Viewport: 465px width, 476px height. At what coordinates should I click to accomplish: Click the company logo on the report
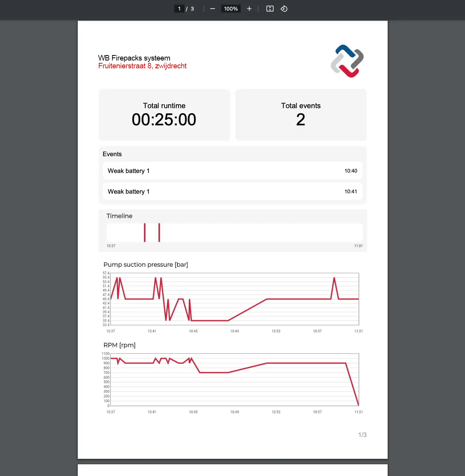coord(347,61)
